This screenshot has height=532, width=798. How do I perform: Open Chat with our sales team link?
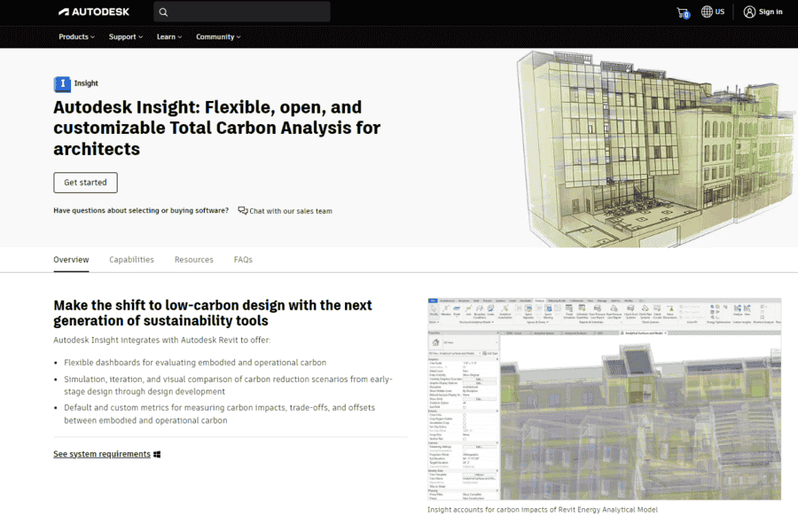pos(291,211)
